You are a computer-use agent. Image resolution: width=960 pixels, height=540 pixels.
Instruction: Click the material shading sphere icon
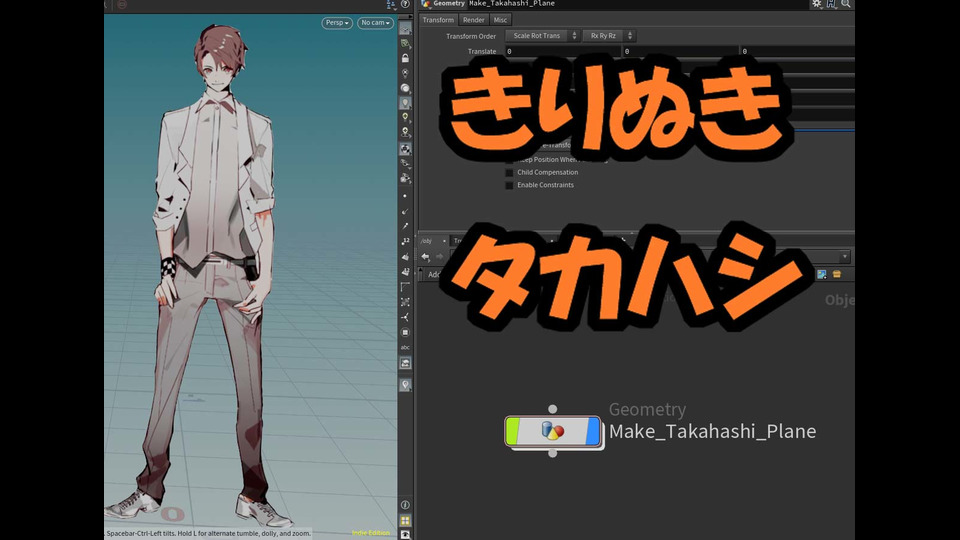tap(405, 88)
